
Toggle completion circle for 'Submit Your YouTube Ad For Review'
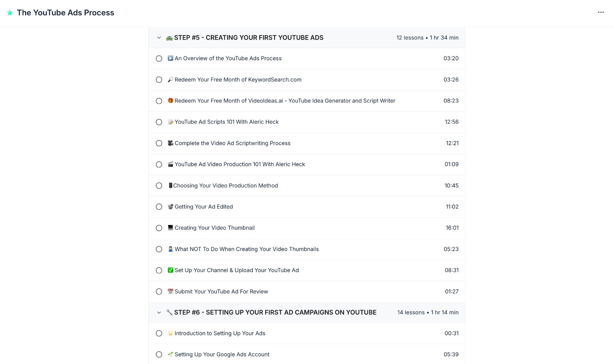(x=159, y=292)
